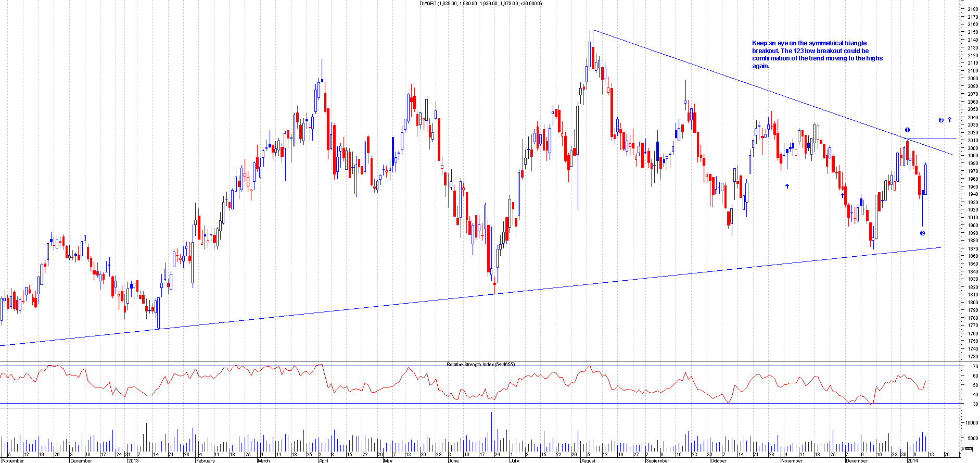980x463 pixels.
Task: Click the Relative Strength Index label
Action: coord(480,364)
